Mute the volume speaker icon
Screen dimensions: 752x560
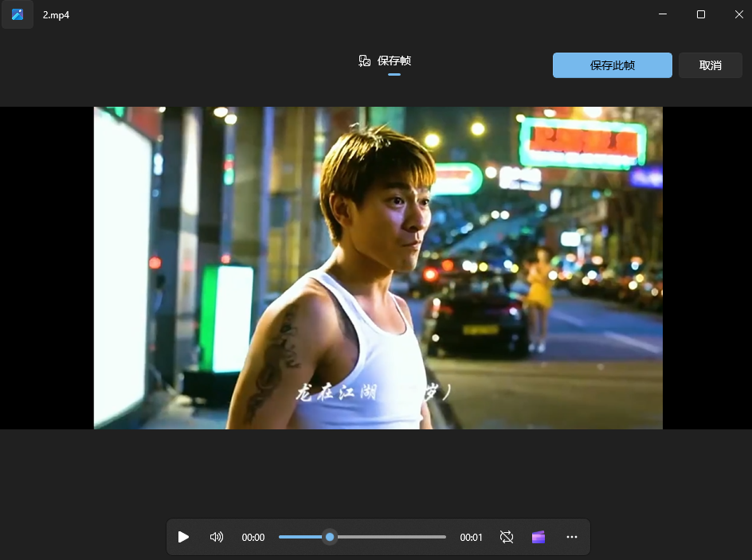217,537
